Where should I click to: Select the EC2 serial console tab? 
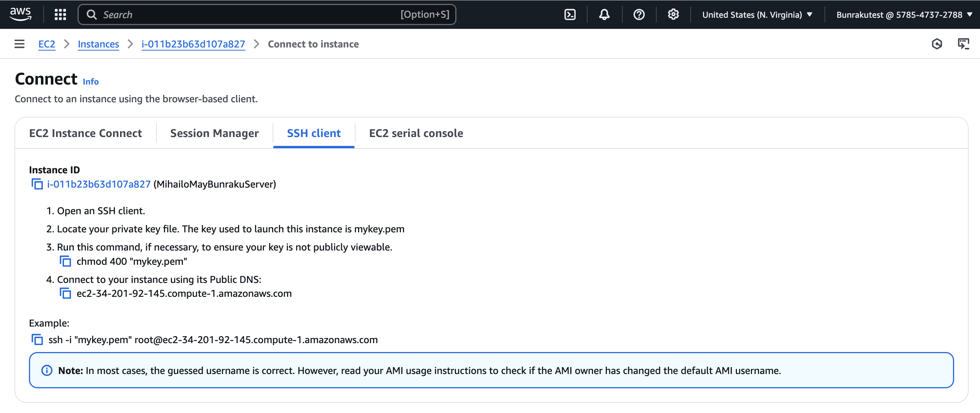pyautogui.click(x=416, y=133)
